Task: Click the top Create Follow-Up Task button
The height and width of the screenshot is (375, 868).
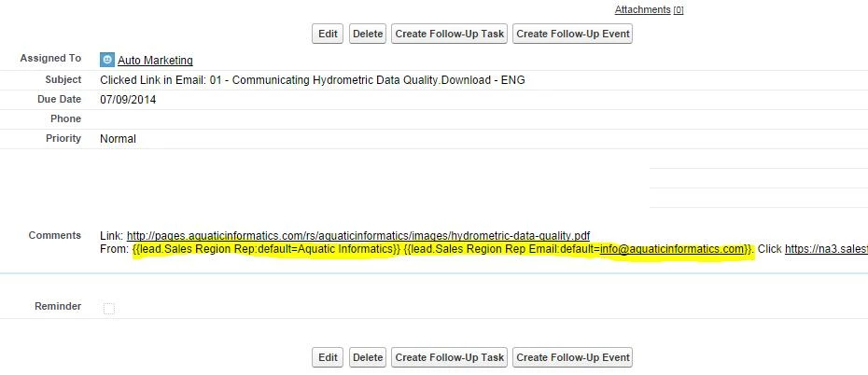Action: click(450, 34)
